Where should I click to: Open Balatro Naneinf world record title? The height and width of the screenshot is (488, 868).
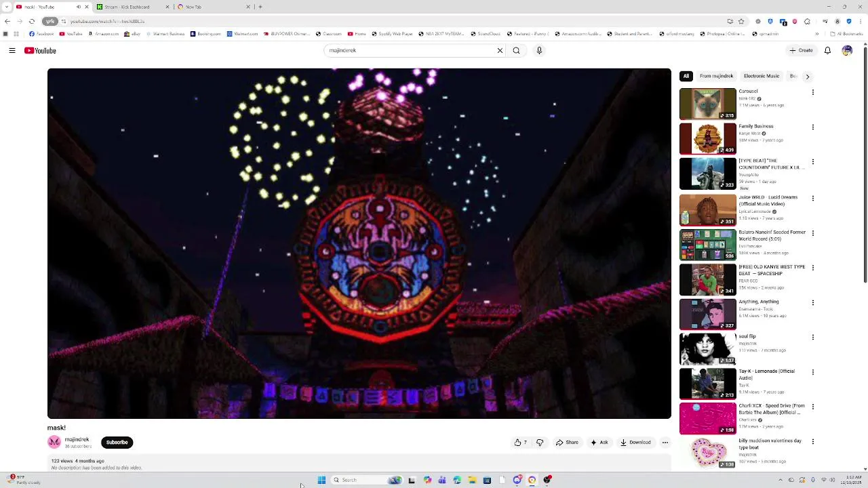point(772,235)
